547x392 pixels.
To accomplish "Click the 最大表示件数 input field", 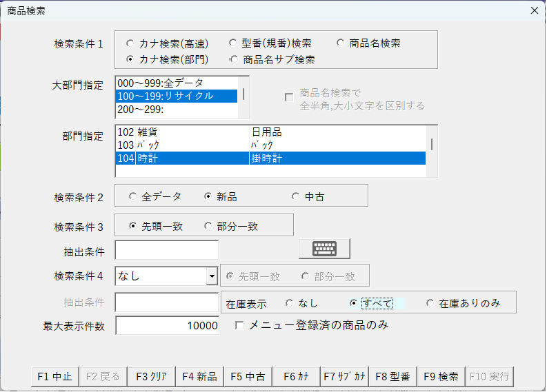I will [166, 326].
